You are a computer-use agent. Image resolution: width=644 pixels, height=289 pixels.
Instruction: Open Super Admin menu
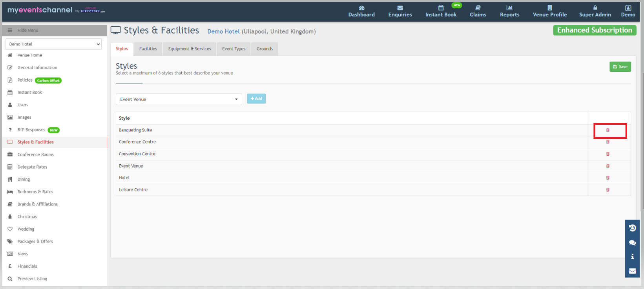tap(595, 11)
